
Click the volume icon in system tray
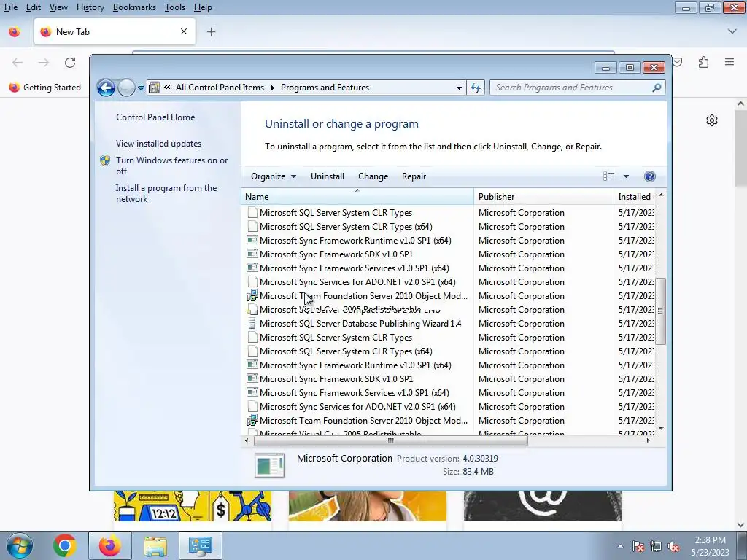[673, 546]
